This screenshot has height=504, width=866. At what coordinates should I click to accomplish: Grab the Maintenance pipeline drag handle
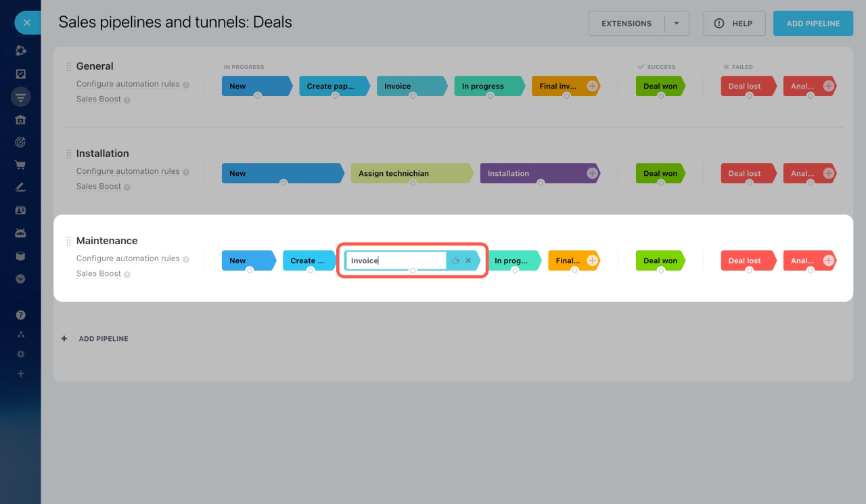68,241
